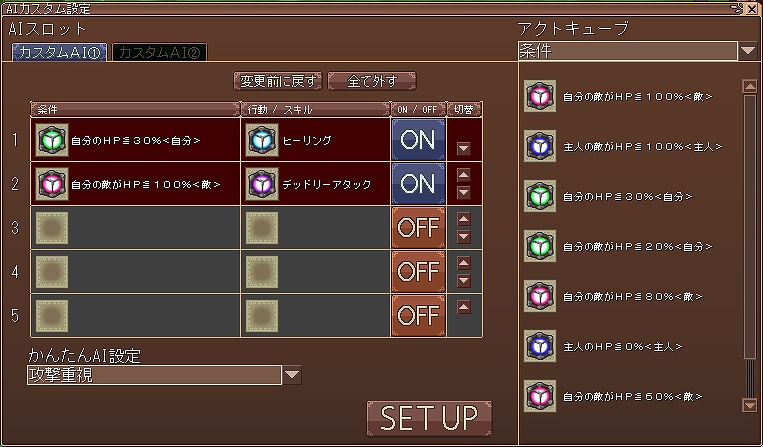
Task: Select blue cube 主人の敵がHP≦100%<主人> condition
Action: [x=541, y=146]
